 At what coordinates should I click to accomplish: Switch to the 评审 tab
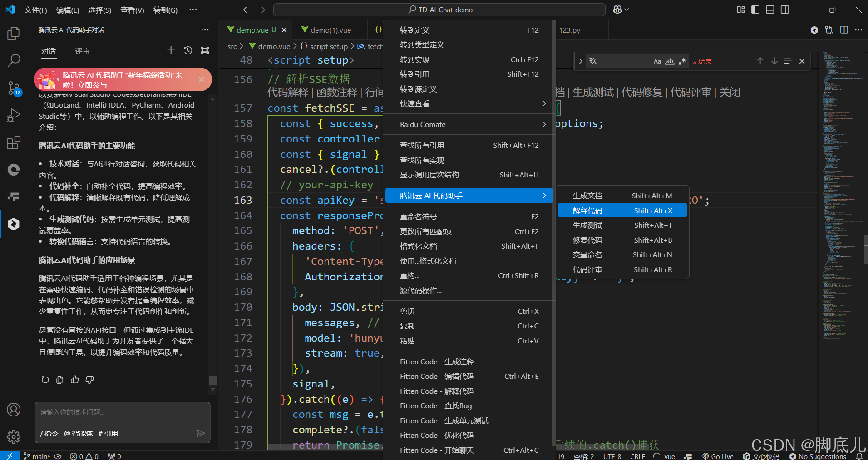tap(82, 51)
